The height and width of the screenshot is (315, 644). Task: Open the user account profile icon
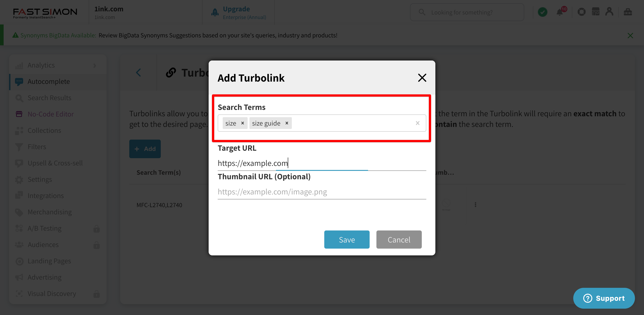coord(610,12)
